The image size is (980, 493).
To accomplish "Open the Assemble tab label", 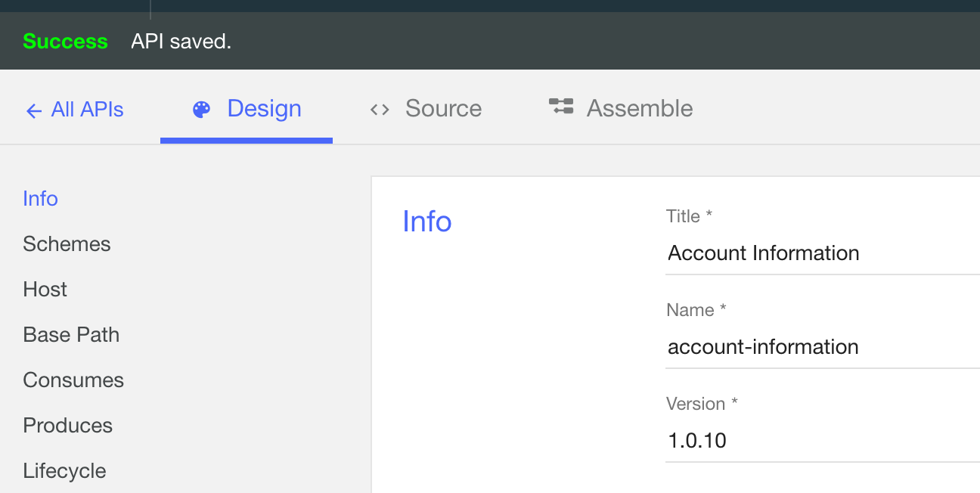I will (x=639, y=109).
